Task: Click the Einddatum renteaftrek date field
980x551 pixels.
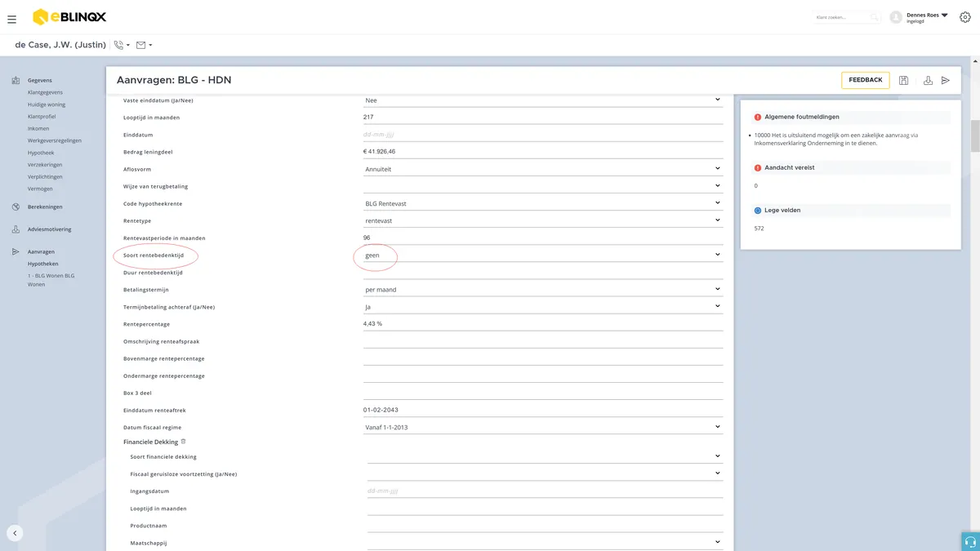Action: [543, 410]
